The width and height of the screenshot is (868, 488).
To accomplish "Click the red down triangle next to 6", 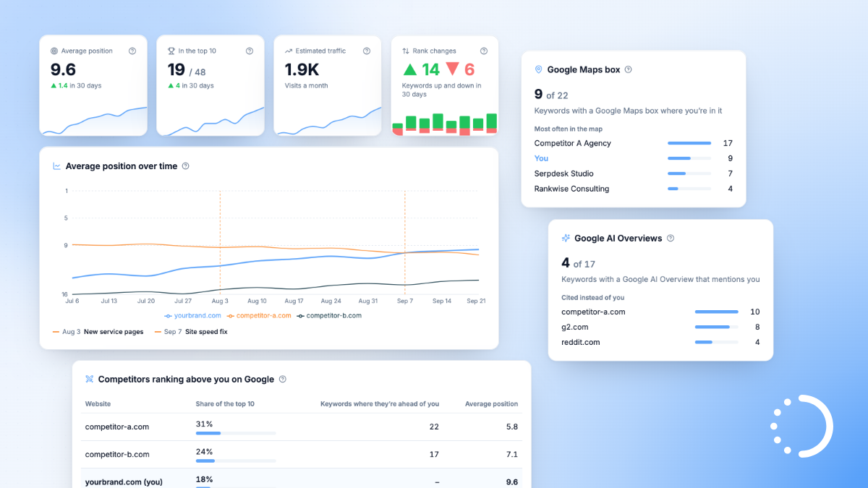I will pos(453,69).
